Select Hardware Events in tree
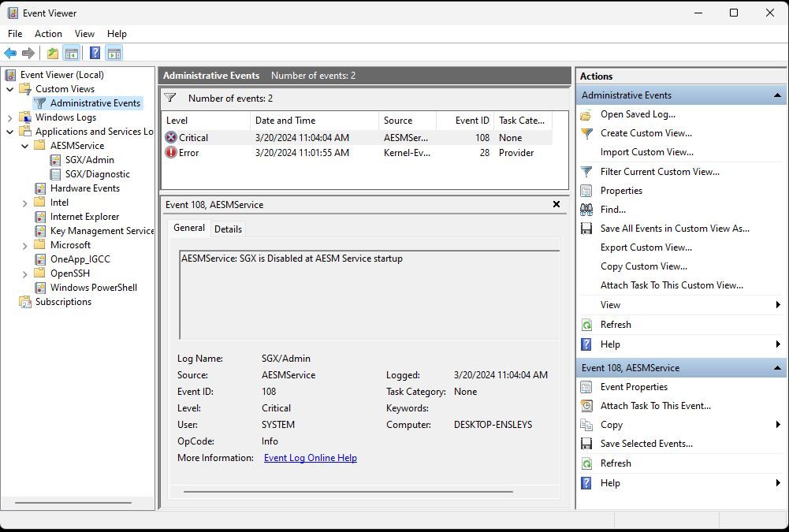Image resolution: width=789 pixels, height=532 pixels. point(85,188)
